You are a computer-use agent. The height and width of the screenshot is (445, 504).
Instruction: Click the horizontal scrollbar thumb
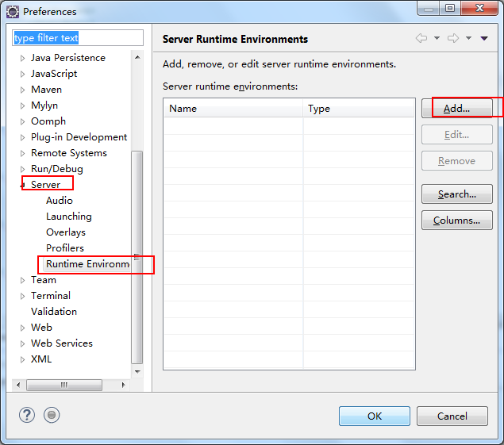pyautogui.click(x=64, y=385)
